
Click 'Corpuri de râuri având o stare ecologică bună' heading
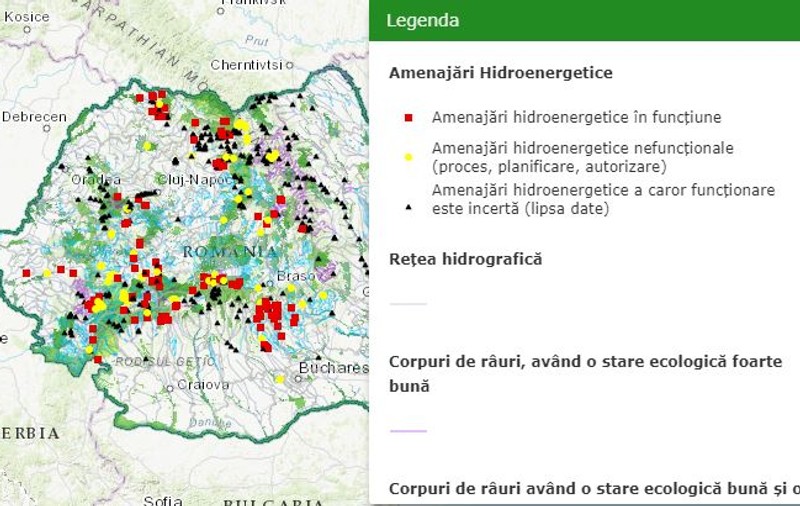pyautogui.click(x=594, y=489)
